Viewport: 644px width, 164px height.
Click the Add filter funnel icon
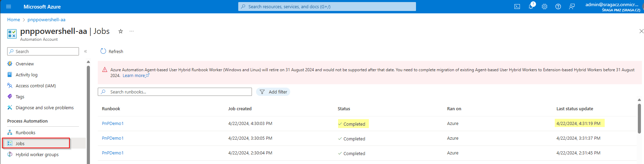click(262, 92)
